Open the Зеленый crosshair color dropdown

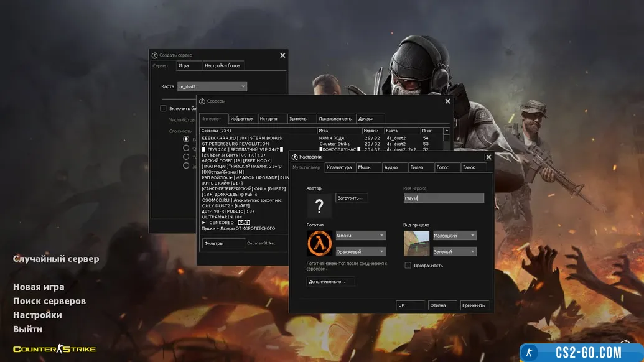pos(454,251)
